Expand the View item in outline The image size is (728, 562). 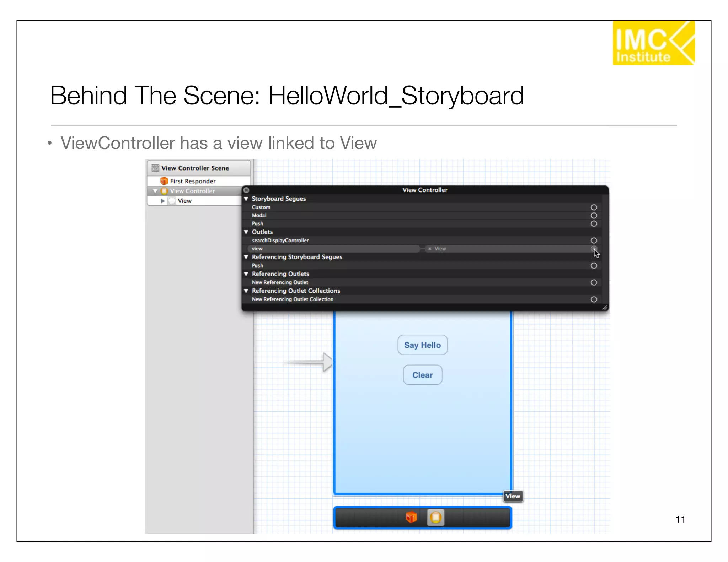(x=162, y=201)
